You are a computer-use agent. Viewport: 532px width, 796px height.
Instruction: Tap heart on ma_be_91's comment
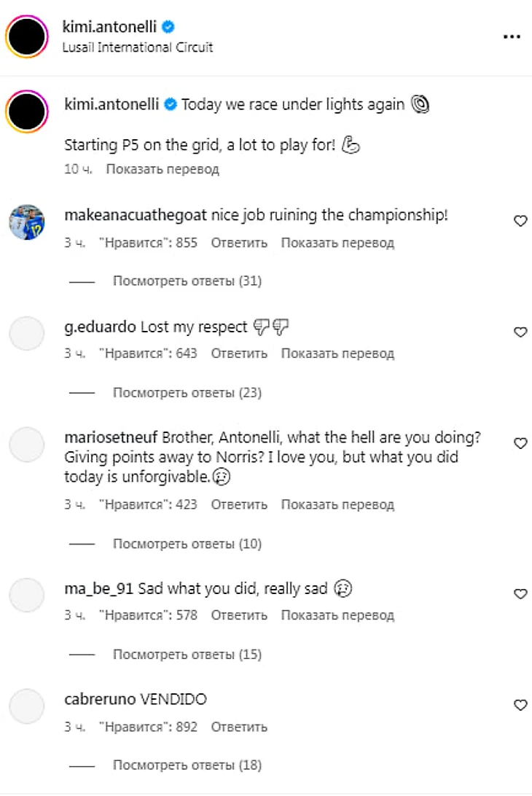click(x=520, y=593)
